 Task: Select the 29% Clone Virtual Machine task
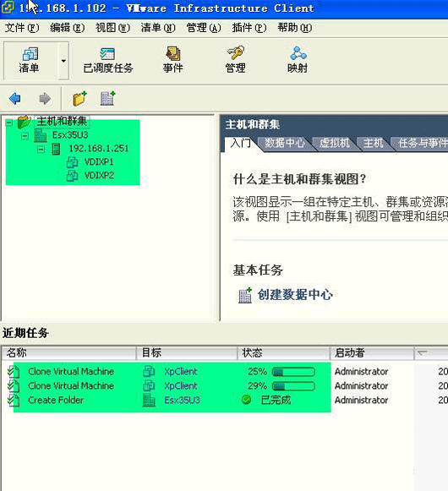(71, 385)
